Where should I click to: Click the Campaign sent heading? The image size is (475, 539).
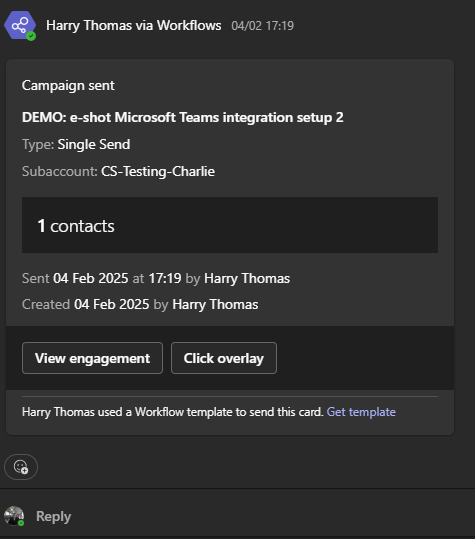click(x=68, y=86)
